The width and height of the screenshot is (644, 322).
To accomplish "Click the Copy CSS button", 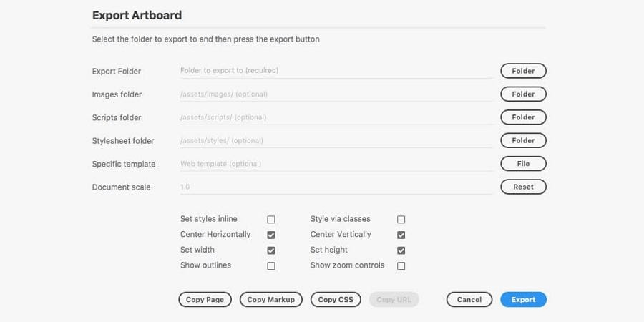I will point(336,300).
